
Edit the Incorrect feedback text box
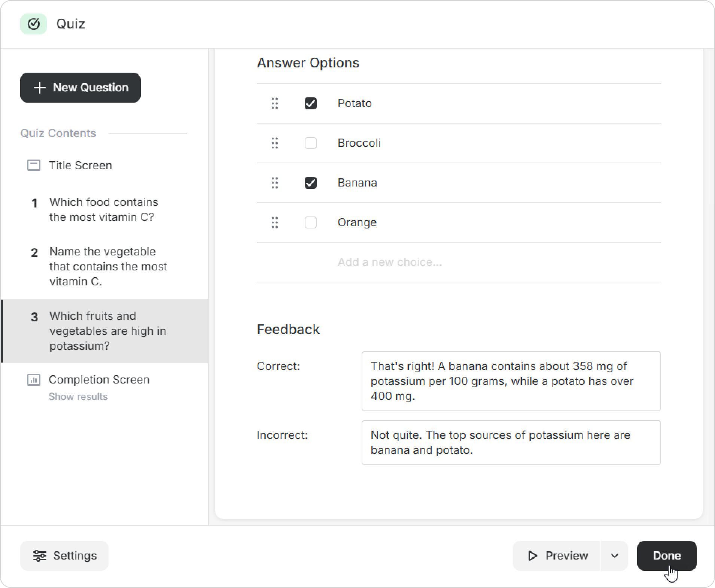511,443
